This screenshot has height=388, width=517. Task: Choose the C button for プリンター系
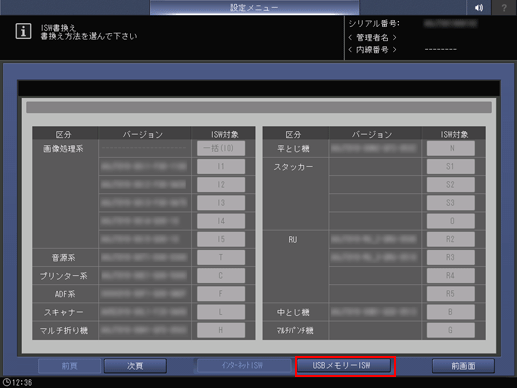[221, 276]
